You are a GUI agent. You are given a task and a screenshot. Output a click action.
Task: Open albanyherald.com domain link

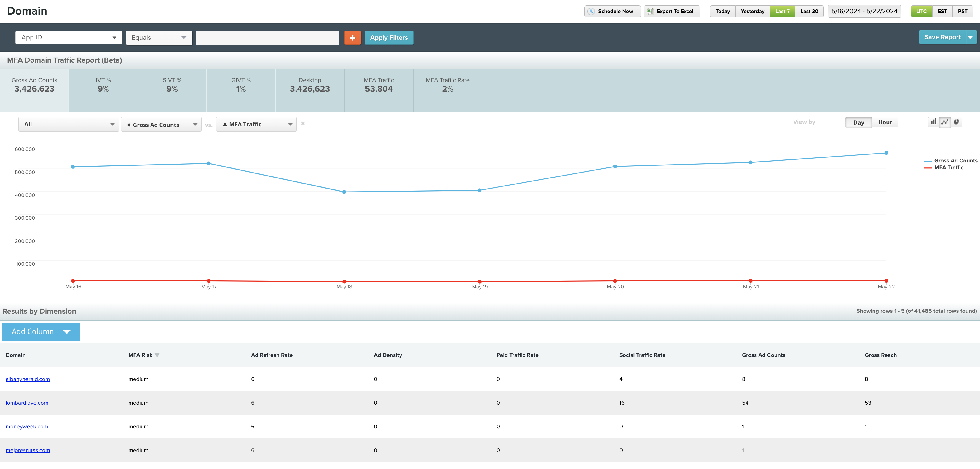coord(28,379)
